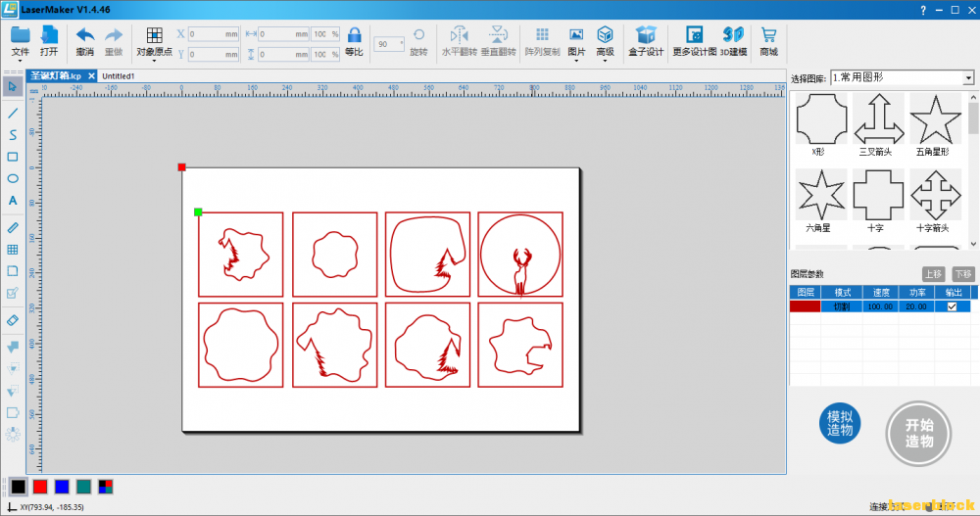Click the 打开 (Open) file icon
This screenshot has height=516, width=980.
[x=49, y=35]
